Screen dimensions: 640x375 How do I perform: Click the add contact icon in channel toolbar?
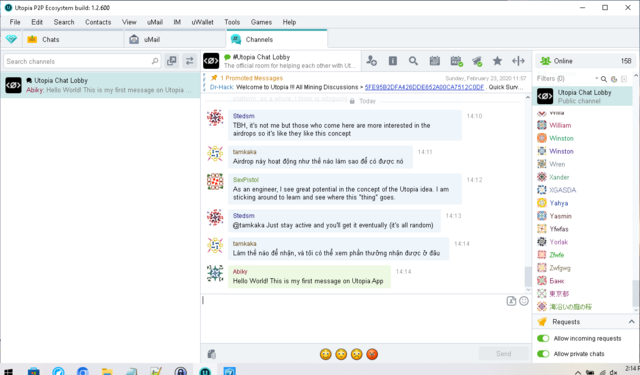click(x=371, y=61)
